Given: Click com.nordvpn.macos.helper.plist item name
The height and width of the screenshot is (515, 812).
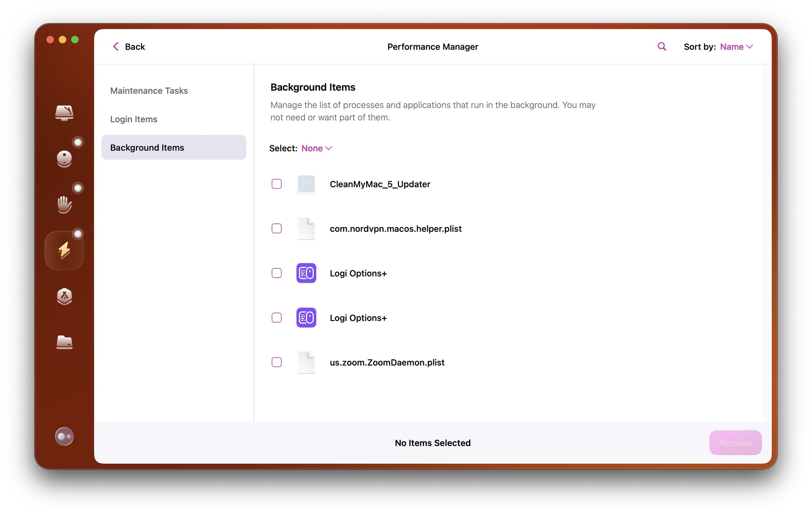Looking at the screenshot, I should [396, 229].
